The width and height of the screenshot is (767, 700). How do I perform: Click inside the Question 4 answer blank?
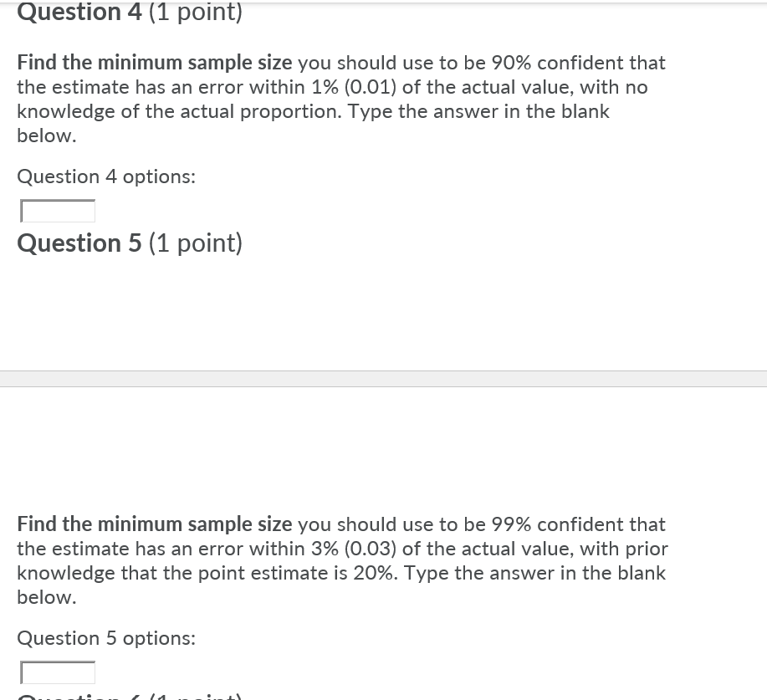[57, 211]
